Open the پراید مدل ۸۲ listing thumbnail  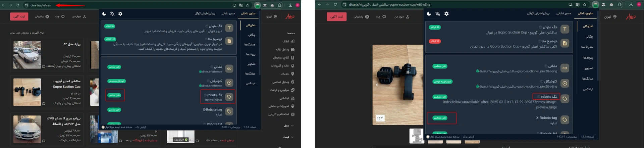(x=27, y=55)
